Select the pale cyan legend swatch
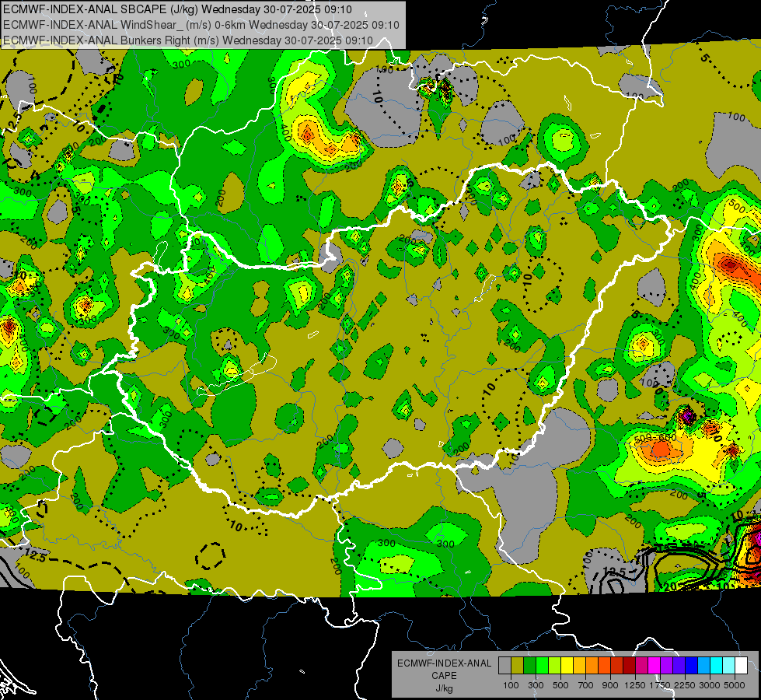The width and height of the screenshot is (761, 700). (x=729, y=666)
